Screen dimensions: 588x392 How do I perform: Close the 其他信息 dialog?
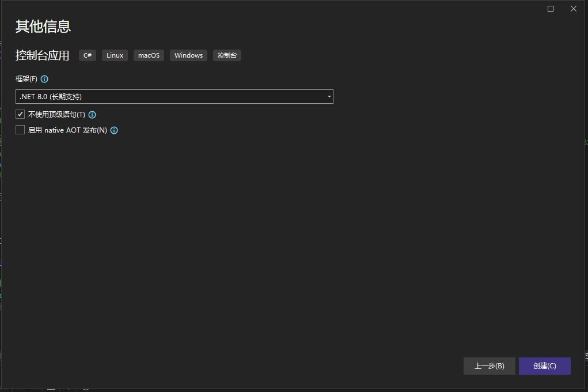click(x=574, y=9)
